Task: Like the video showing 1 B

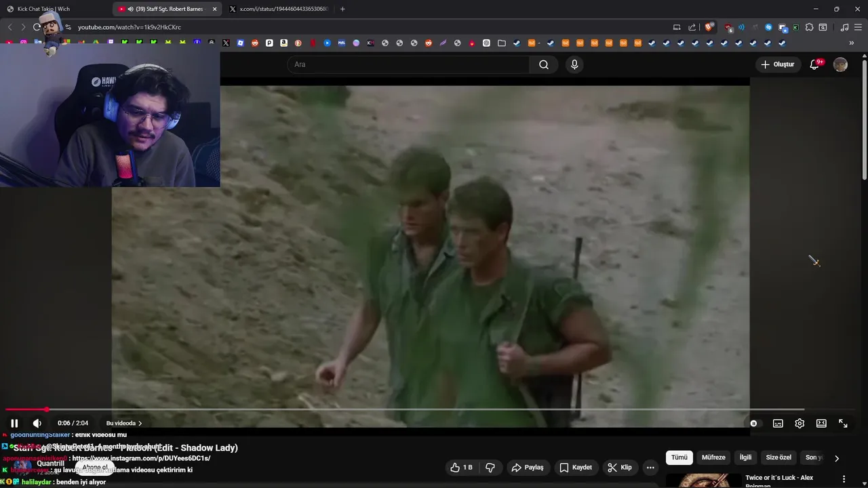Action: pos(461,467)
